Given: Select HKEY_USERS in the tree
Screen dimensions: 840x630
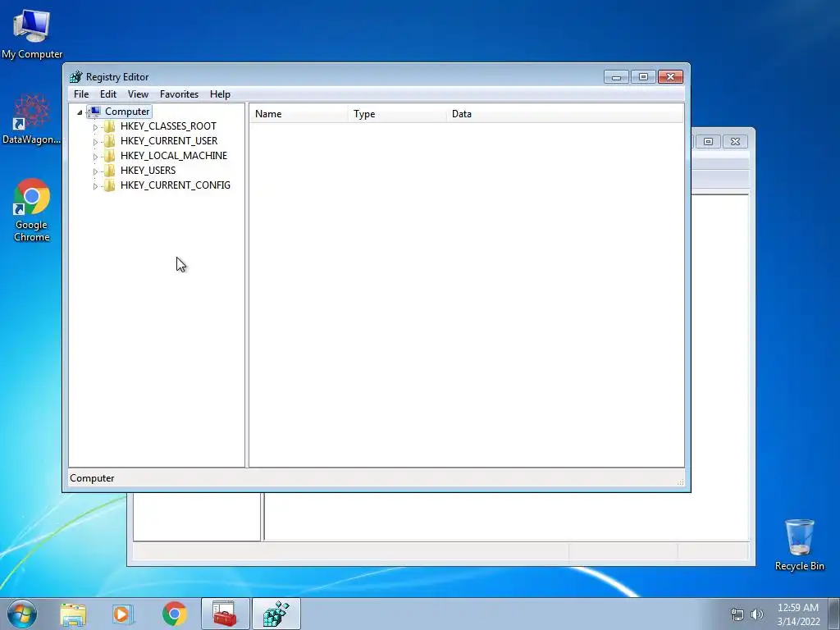Looking at the screenshot, I should [148, 171].
